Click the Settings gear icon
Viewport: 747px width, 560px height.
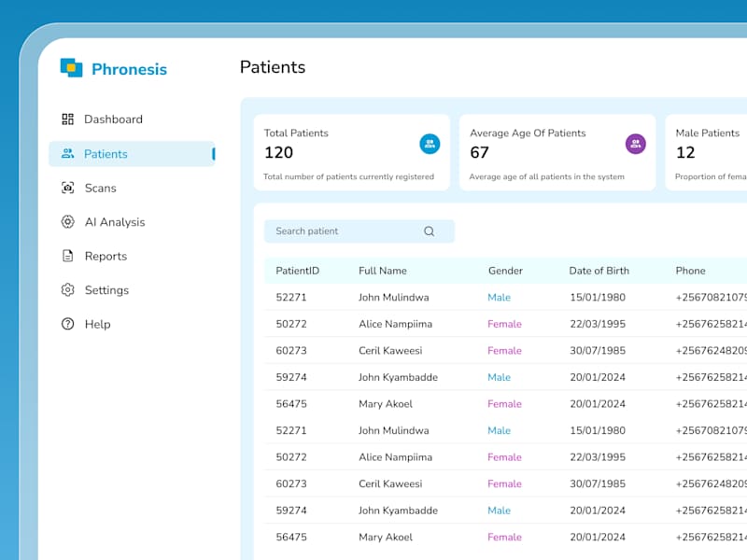pos(67,289)
